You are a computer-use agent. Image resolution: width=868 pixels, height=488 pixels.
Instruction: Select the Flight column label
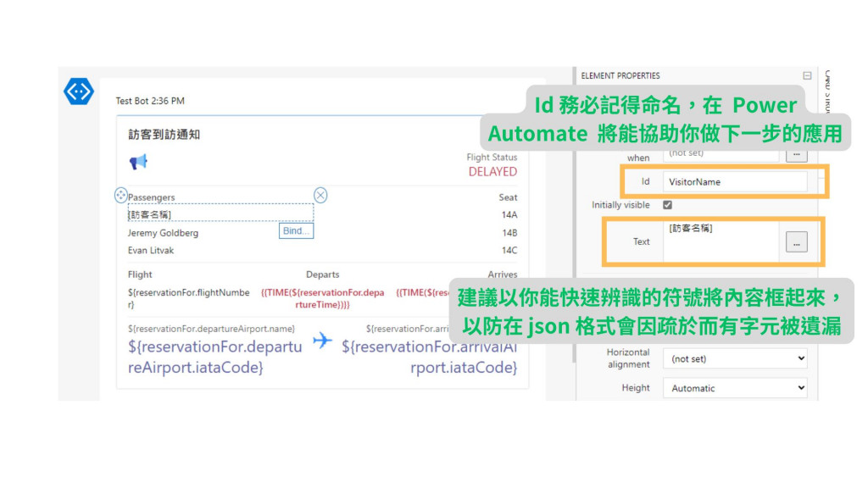point(140,274)
